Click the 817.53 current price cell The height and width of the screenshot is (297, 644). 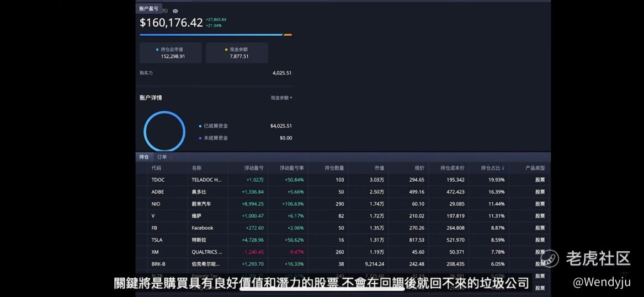(x=417, y=240)
